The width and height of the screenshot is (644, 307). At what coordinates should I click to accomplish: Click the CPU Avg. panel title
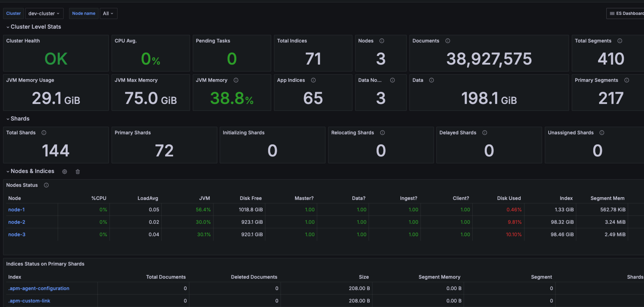coord(126,41)
